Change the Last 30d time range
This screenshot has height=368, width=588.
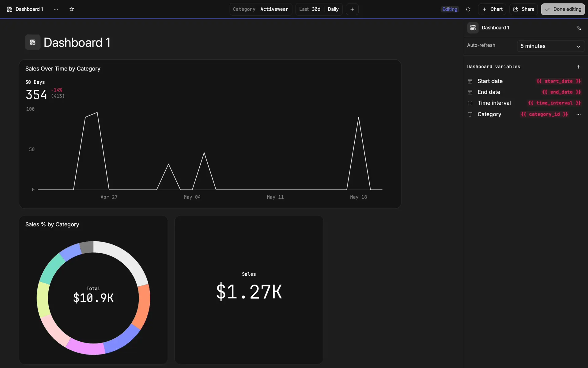click(310, 9)
